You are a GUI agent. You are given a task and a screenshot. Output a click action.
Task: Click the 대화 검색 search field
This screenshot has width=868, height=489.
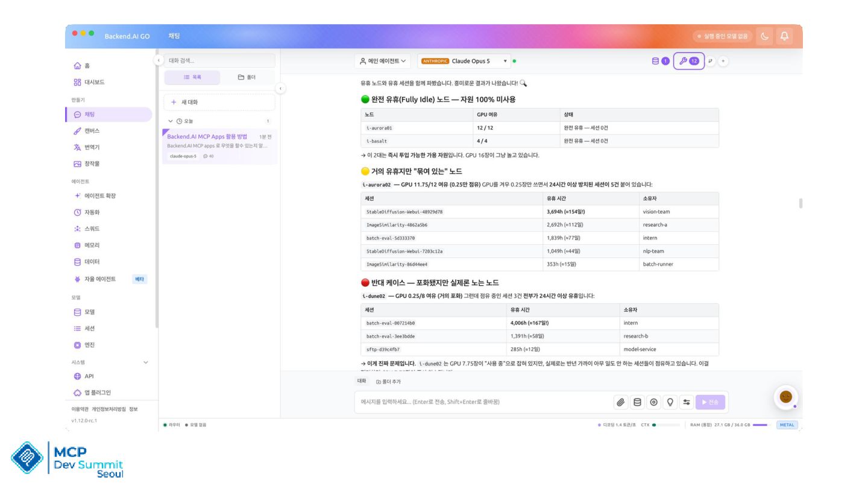coord(219,60)
